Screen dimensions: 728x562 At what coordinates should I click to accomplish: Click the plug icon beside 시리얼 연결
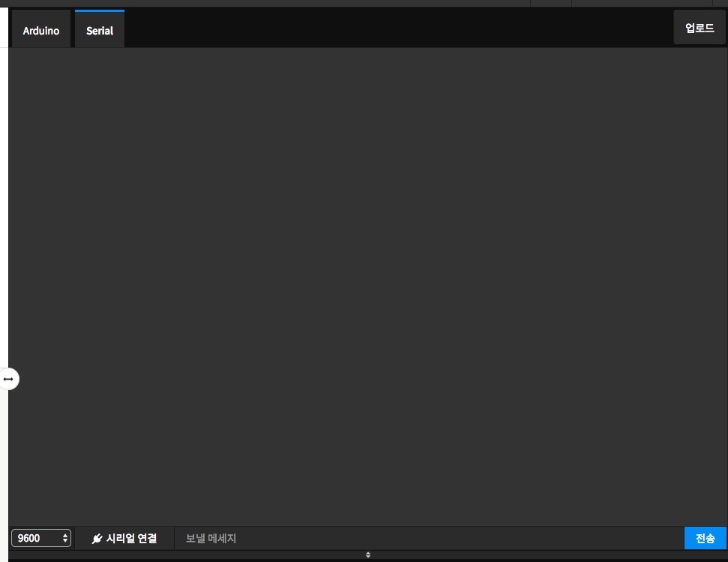[97, 539]
